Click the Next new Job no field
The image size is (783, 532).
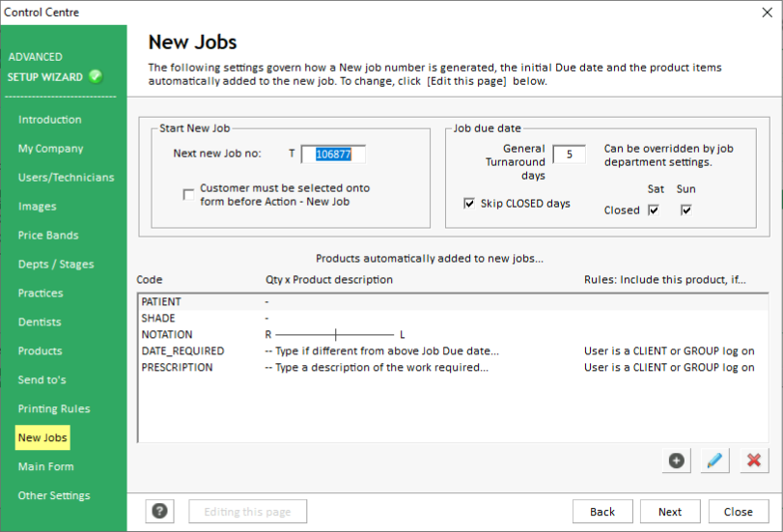tap(333, 154)
